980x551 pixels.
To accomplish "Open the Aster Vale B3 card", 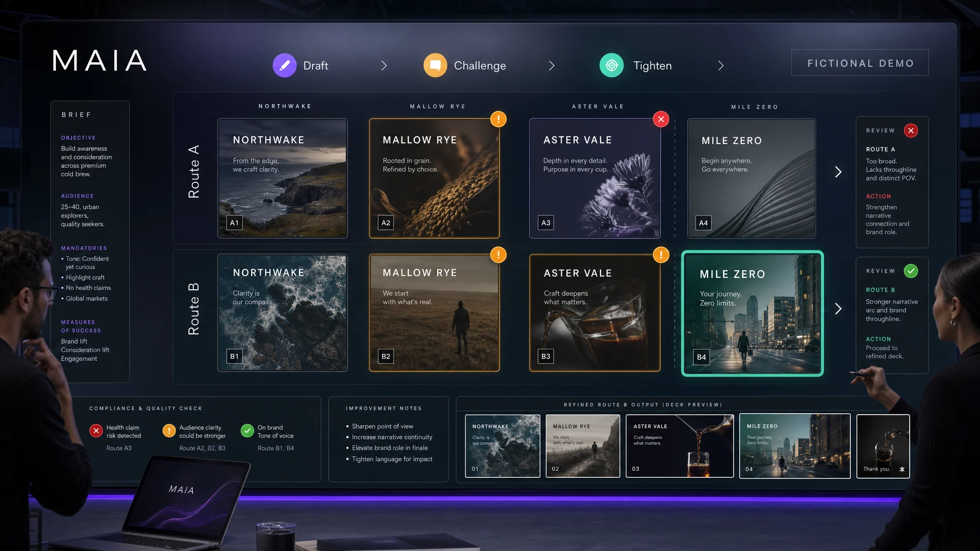I will coord(595,313).
